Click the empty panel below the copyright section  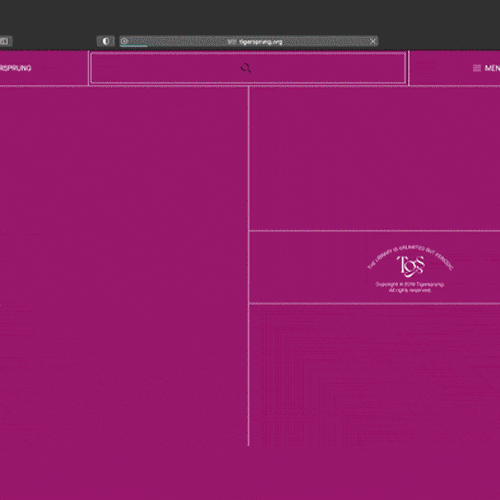coord(375,375)
